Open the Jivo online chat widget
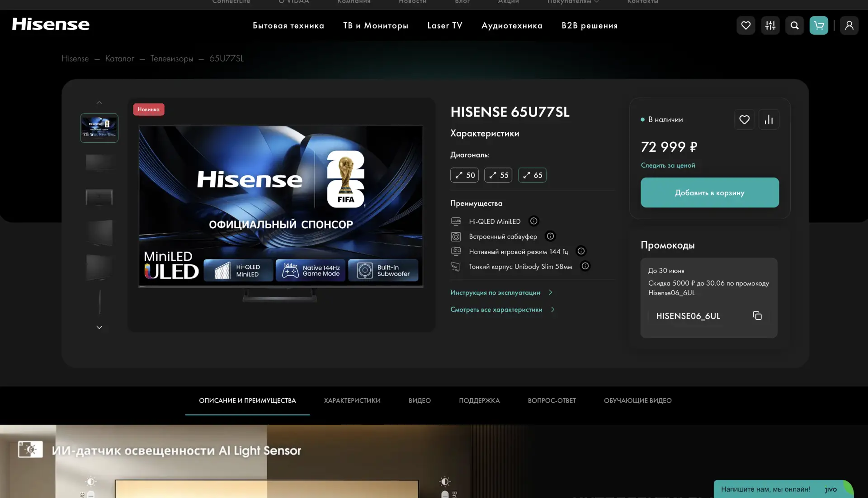Image resolution: width=868 pixels, height=498 pixels. pyautogui.click(x=783, y=489)
